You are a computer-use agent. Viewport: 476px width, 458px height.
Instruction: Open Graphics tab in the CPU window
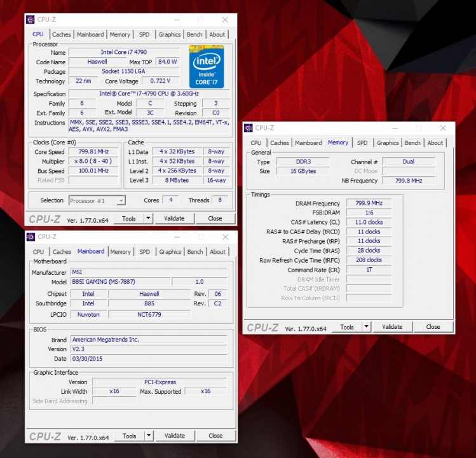coord(170,34)
